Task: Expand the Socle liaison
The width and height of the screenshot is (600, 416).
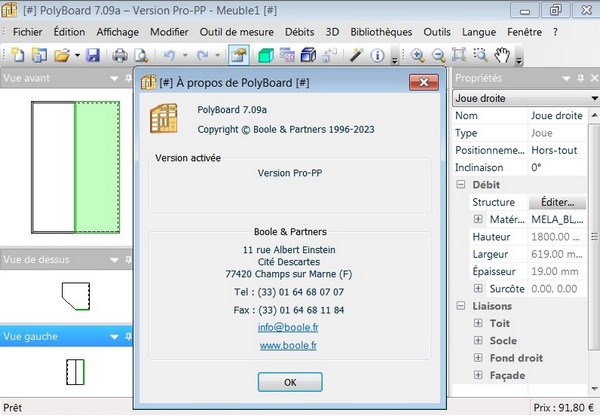Action: tap(478, 340)
